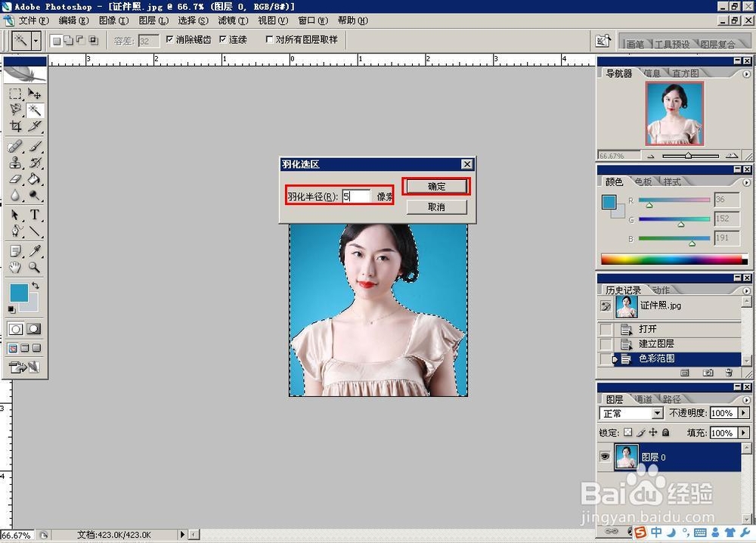Open the 滤镜 Filter menu
This screenshot has height=543, width=756.
232,20
